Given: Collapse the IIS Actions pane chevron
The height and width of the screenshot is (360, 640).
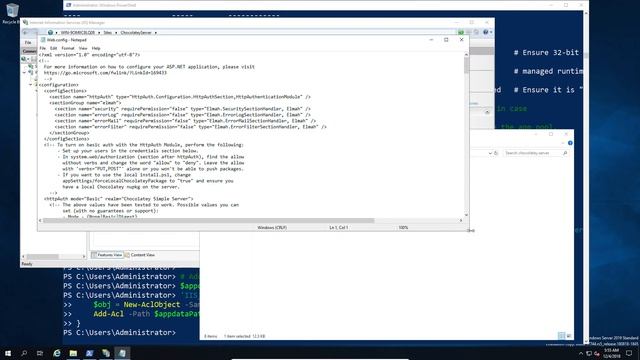Looking at the screenshot, I should (487, 111).
